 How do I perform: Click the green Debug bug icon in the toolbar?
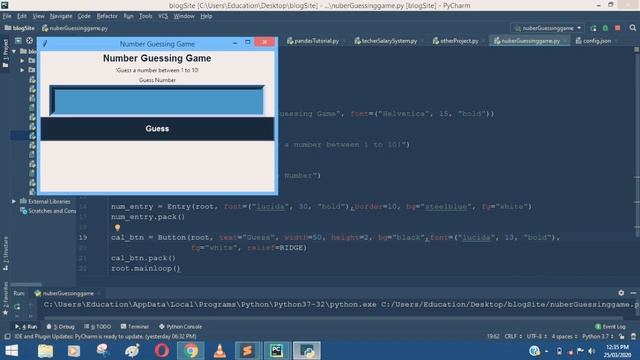click(x=605, y=28)
